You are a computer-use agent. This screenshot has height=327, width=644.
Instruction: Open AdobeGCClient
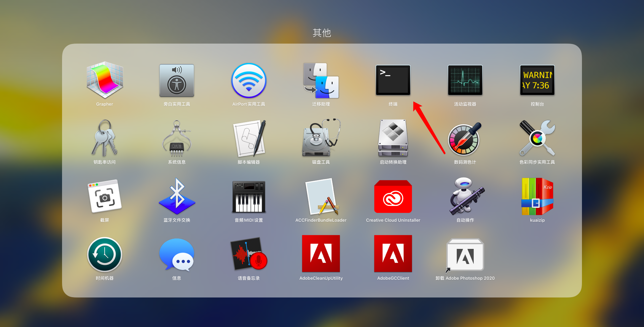pyautogui.click(x=393, y=254)
